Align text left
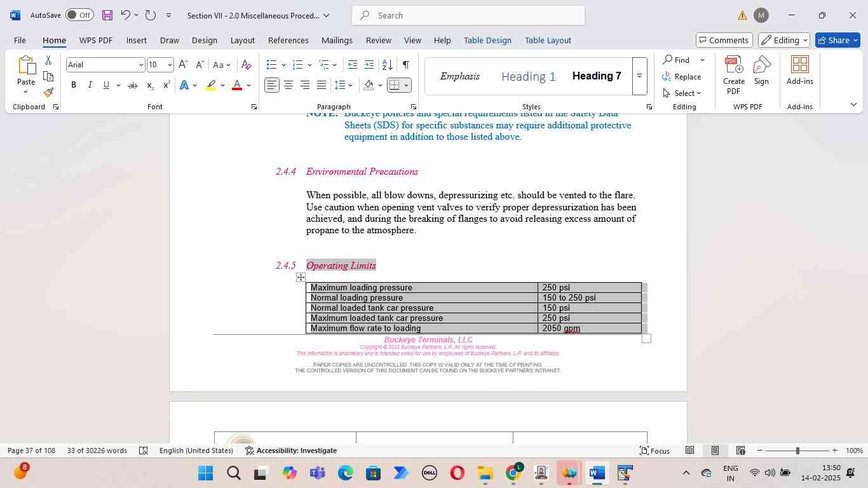The height and width of the screenshot is (488, 868). click(x=272, y=85)
